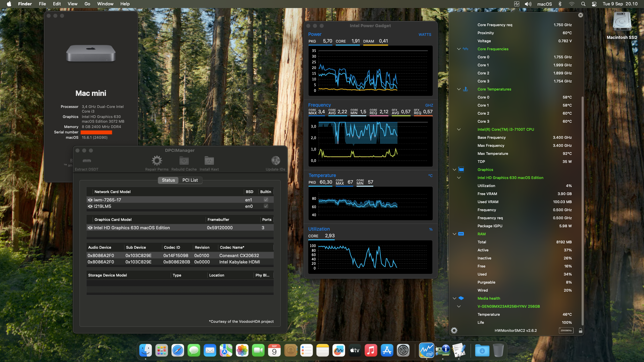Image resolution: width=644 pixels, height=362 pixels.
Task: Open the Window menu
Action: [x=105, y=4]
